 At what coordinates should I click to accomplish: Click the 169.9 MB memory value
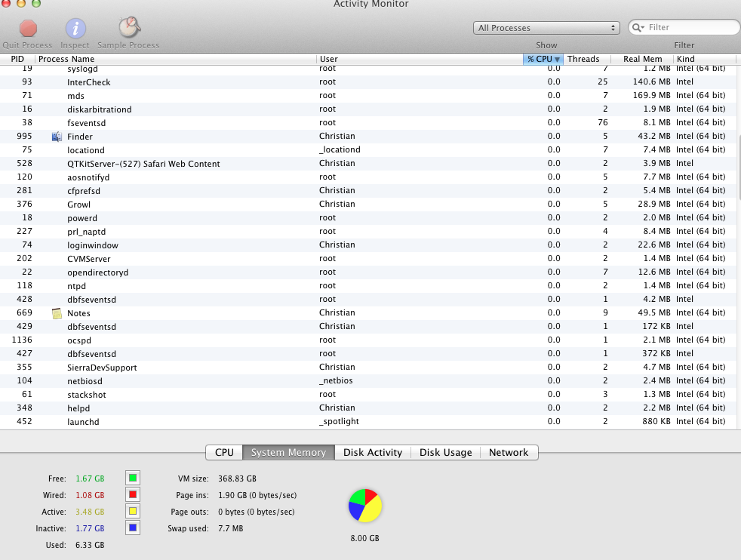[652, 95]
